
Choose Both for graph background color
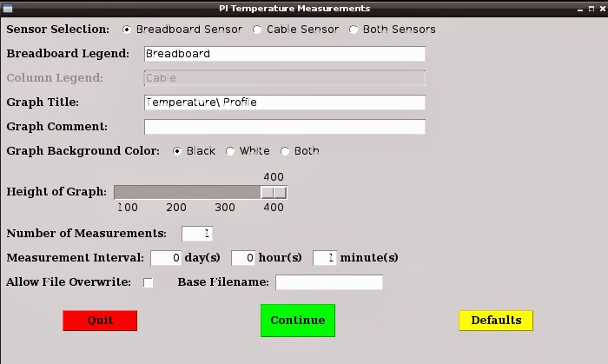[285, 151]
